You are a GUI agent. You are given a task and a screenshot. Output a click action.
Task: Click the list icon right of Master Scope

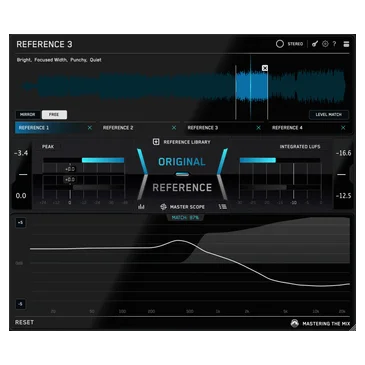(x=223, y=207)
